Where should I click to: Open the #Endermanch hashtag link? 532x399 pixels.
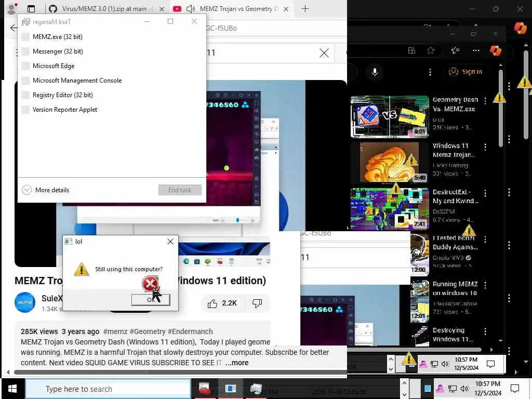point(190,331)
